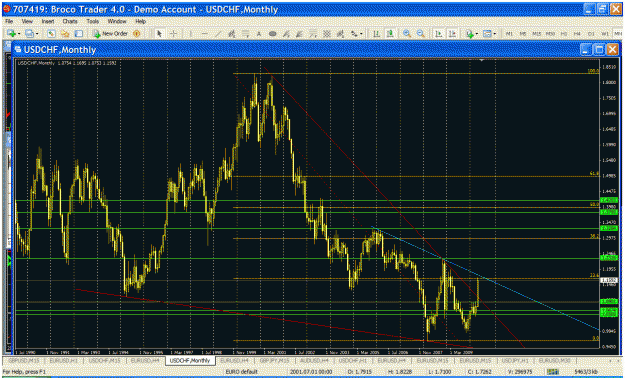Select the Ellipse drawing tool
Viewport: 625px width, 378px height.
pyautogui.click(x=273, y=34)
